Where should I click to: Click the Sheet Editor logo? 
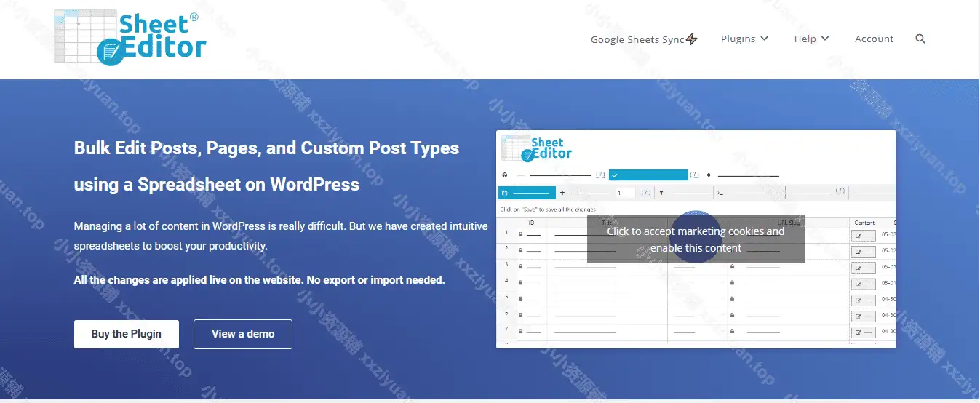coord(130,38)
